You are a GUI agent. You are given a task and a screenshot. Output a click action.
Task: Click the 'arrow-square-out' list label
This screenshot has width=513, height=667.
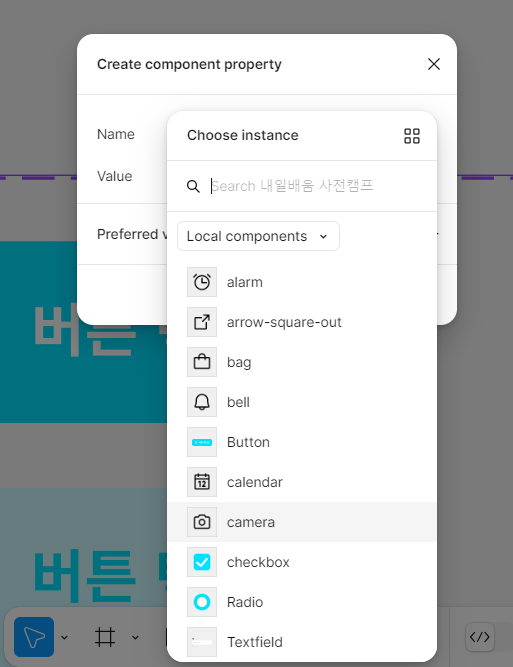pyautogui.click(x=284, y=322)
